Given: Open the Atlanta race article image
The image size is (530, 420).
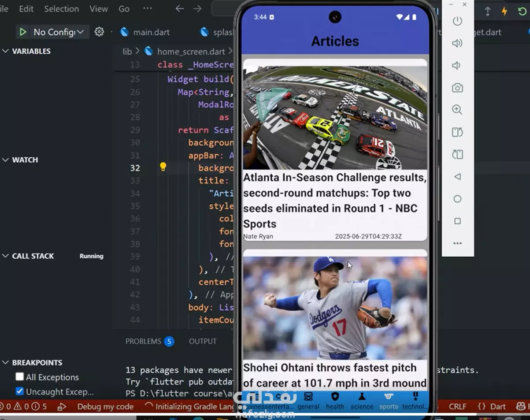Looking at the screenshot, I should 335,117.
